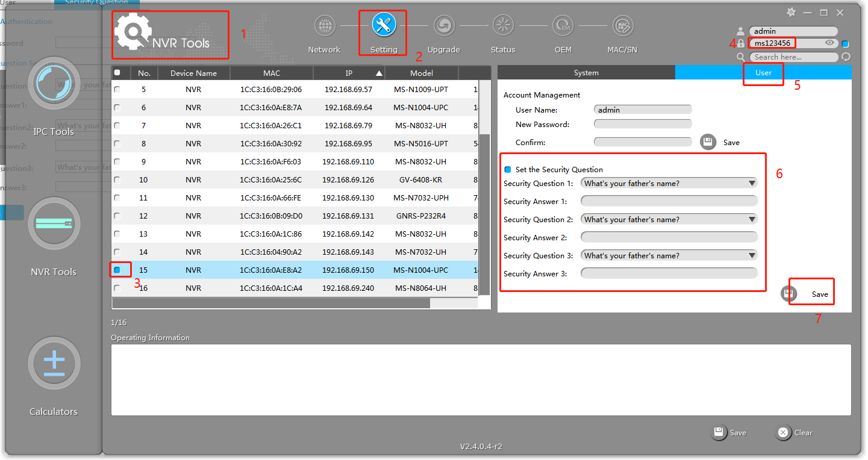Click the floppy disk icon beside Confirm
The width and height of the screenshot is (868, 460).
(x=708, y=142)
